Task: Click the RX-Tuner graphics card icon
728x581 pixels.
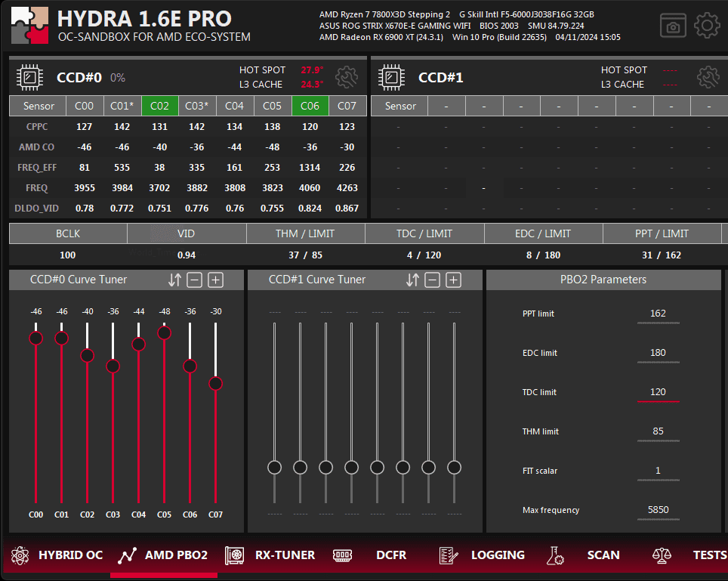Action: coord(234,555)
